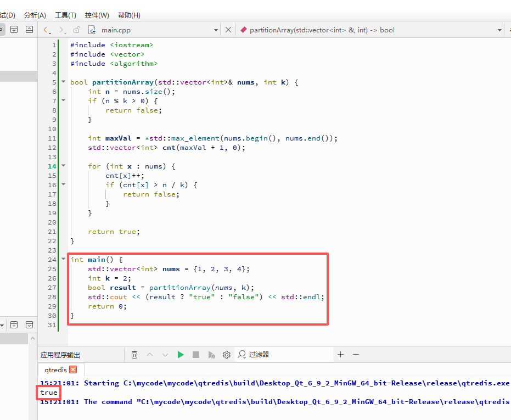Click 'partitionArray' call on line 27
This screenshot has width=511, height=420.
pos(180,288)
